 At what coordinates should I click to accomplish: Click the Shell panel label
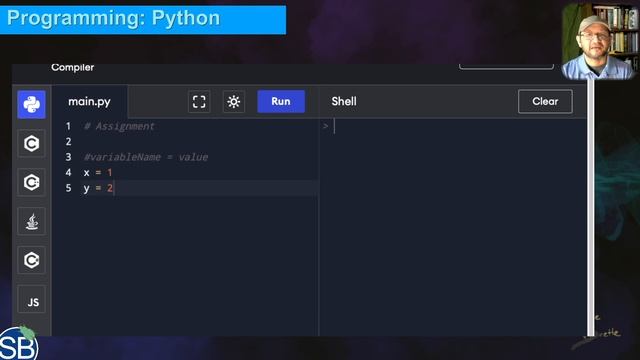(x=344, y=102)
